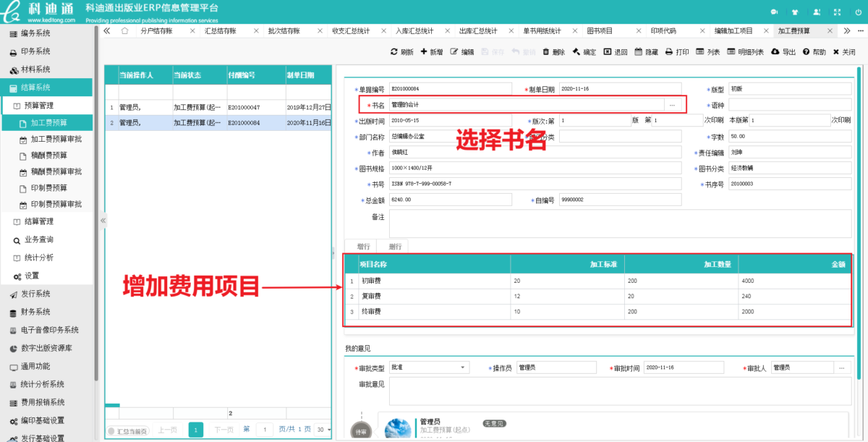Click the 打印 printer icon
Viewport: 868px width, 442px height.
(x=669, y=52)
